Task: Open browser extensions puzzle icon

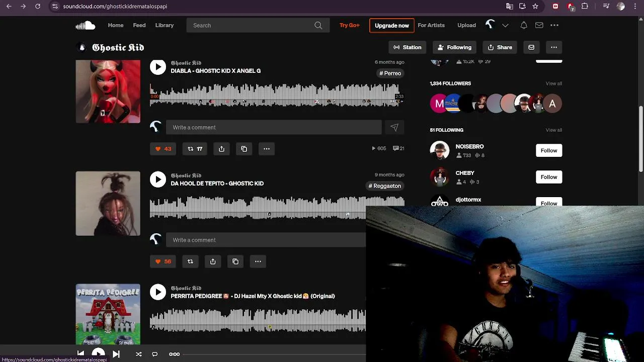Action: point(585,7)
